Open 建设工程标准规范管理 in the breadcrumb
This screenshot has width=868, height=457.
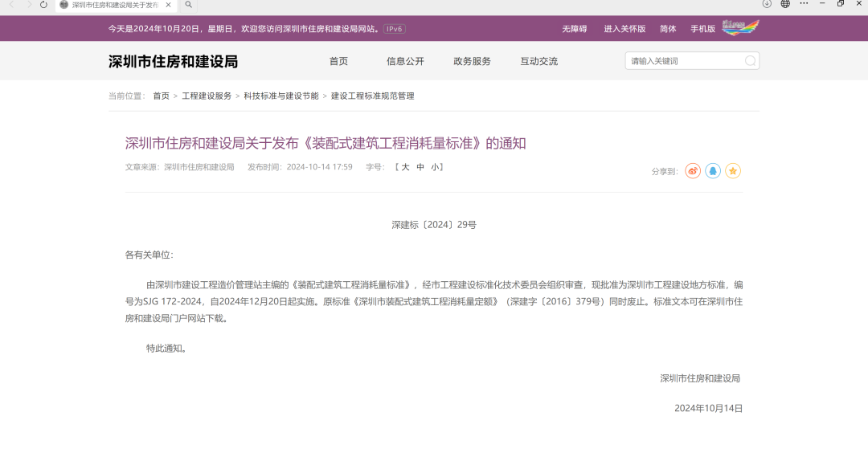pyautogui.click(x=373, y=96)
